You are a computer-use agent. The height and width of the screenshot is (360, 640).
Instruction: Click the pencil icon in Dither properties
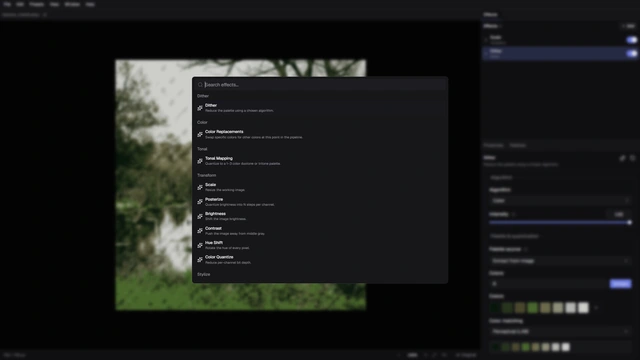(x=622, y=158)
